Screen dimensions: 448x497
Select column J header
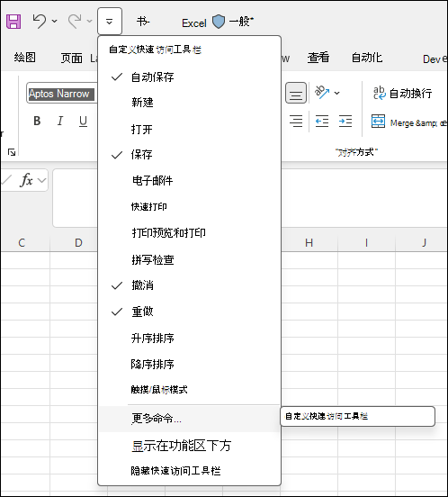tap(424, 243)
